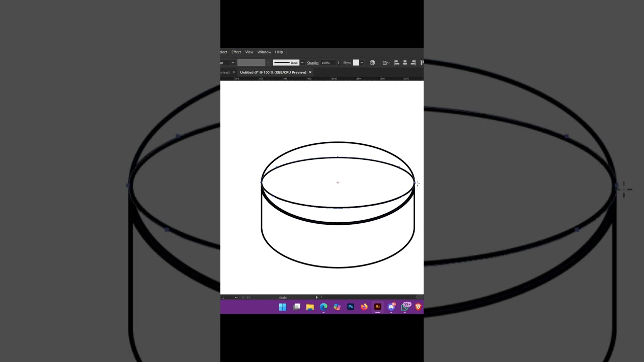This screenshot has width=644, height=362.
Task: Open the Basic brush definition dropdown
Action: coord(302,63)
